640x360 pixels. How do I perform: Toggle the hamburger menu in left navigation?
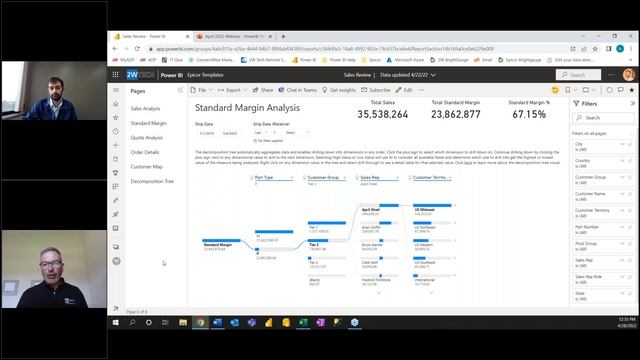click(x=116, y=90)
